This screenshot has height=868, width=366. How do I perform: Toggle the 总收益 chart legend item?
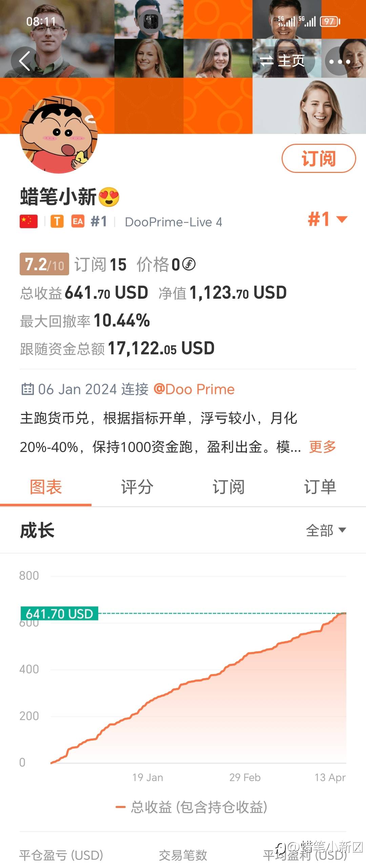pos(191,807)
